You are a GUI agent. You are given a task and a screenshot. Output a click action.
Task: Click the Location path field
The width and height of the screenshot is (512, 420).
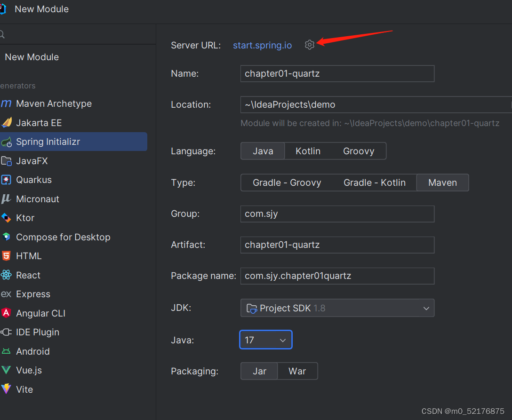(x=376, y=105)
